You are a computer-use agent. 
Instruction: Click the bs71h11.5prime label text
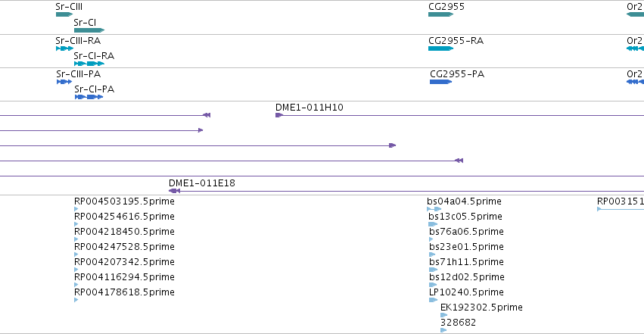click(x=467, y=262)
